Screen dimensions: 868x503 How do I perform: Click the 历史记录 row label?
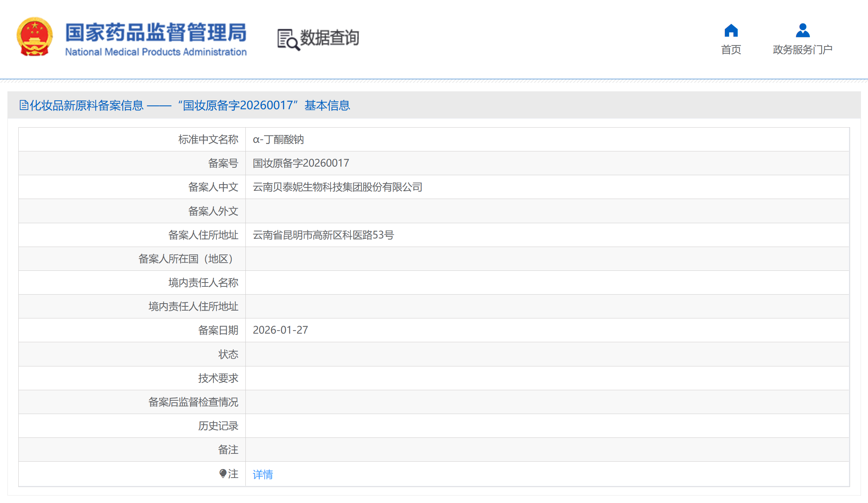[x=218, y=426]
